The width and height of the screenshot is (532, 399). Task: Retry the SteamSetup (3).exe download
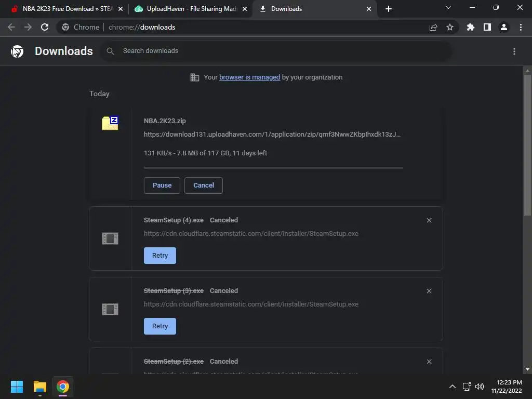click(x=160, y=326)
